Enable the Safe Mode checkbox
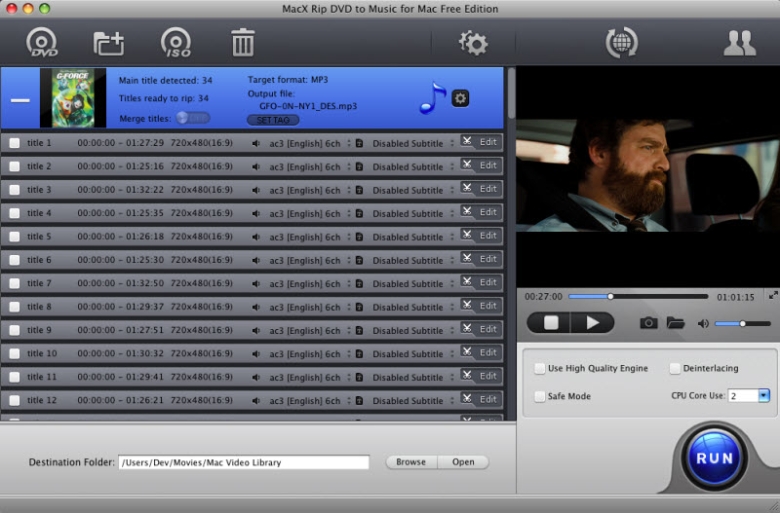This screenshot has width=780, height=513. click(x=540, y=396)
